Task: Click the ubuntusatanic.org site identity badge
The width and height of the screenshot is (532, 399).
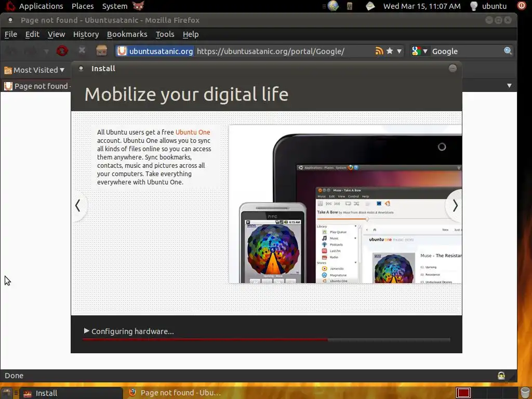Action: coord(155,51)
